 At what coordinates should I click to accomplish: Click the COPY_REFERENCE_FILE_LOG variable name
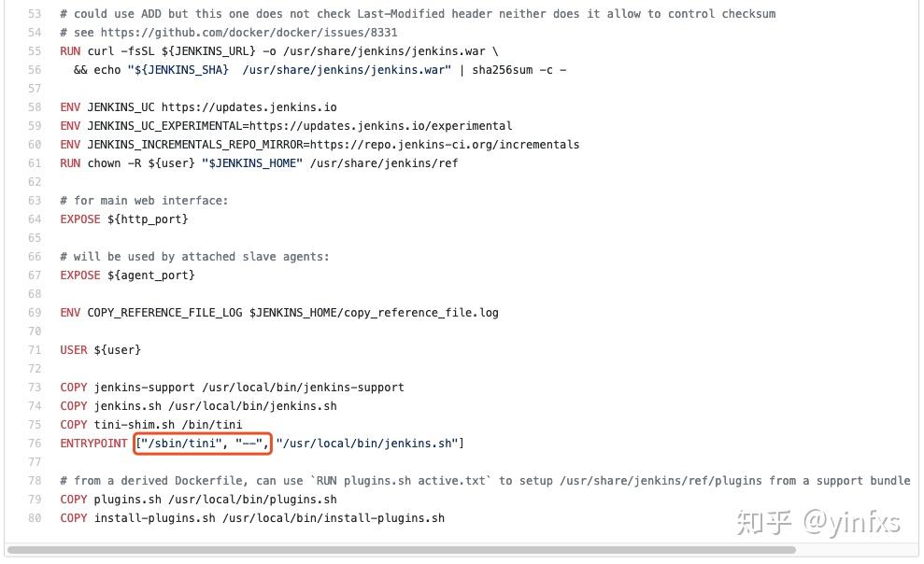click(165, 313)
